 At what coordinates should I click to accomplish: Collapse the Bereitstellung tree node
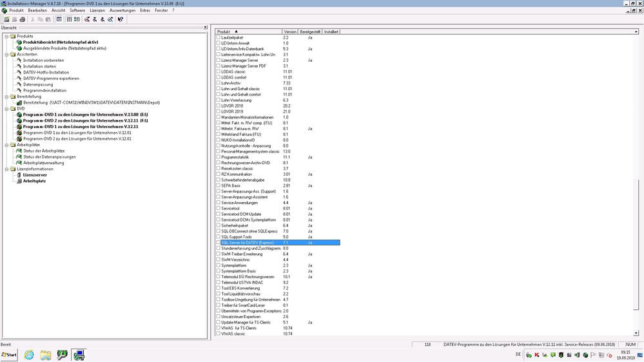point(6,97)
